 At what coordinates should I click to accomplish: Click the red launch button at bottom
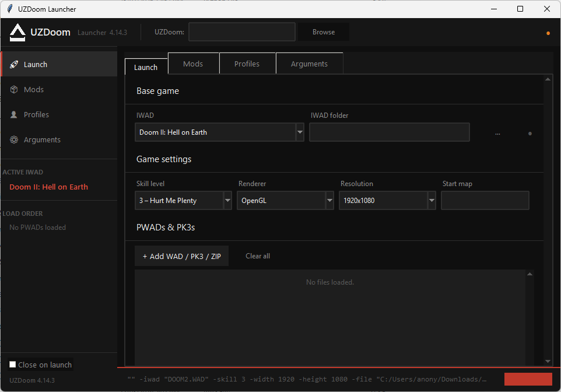(x=528, y=379)
